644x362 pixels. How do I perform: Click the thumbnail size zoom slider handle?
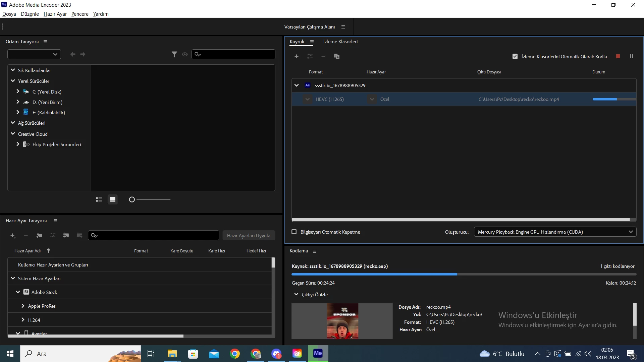coord(132,199)
